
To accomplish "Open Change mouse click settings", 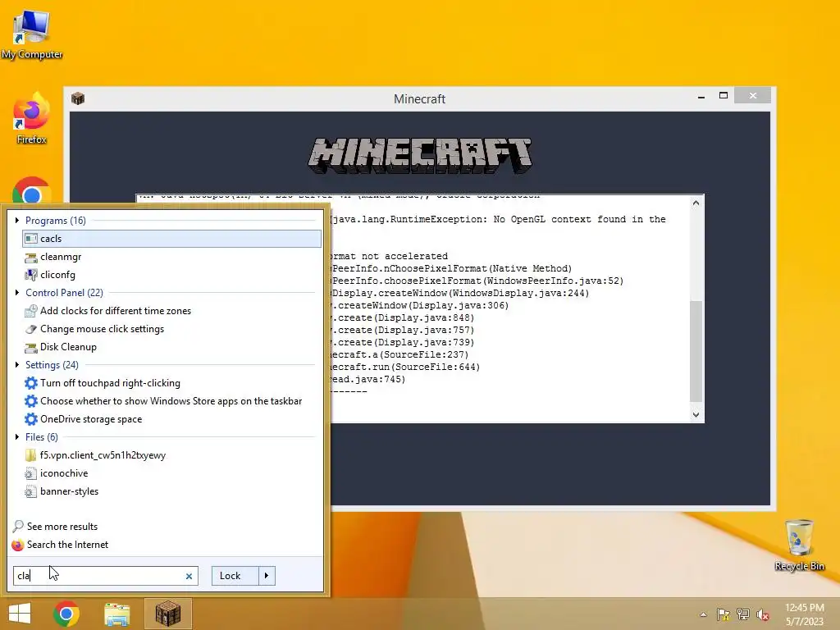I will coord(172,329).
